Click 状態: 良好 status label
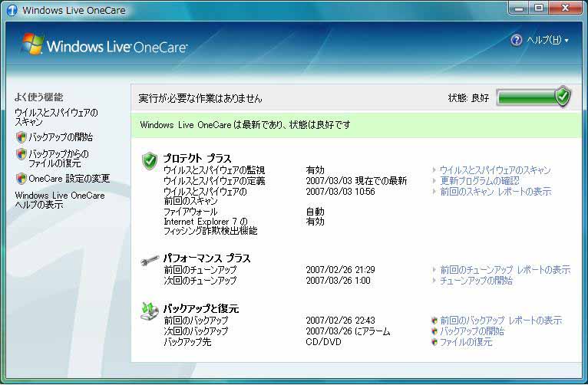This screenshot has height=385, width=588. [x=468, y=98]
